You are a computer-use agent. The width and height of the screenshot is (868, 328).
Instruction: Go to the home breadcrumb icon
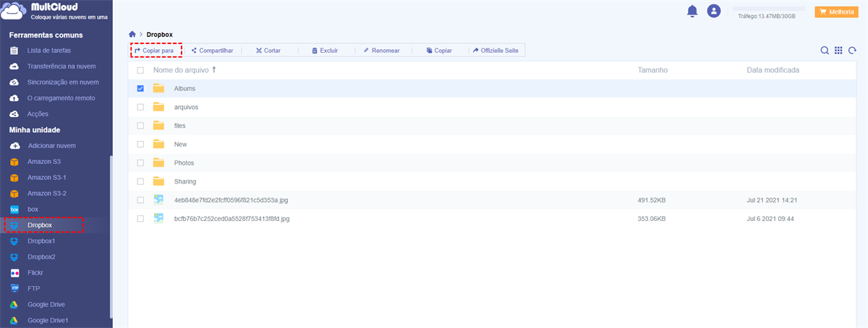pyautogui.click(x=132, y=34)
